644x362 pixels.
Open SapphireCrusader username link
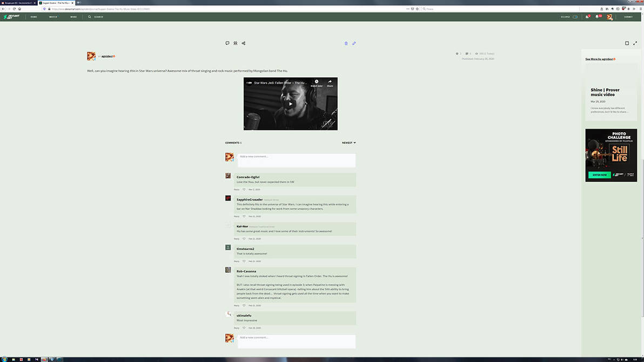[x=249, y=200]
